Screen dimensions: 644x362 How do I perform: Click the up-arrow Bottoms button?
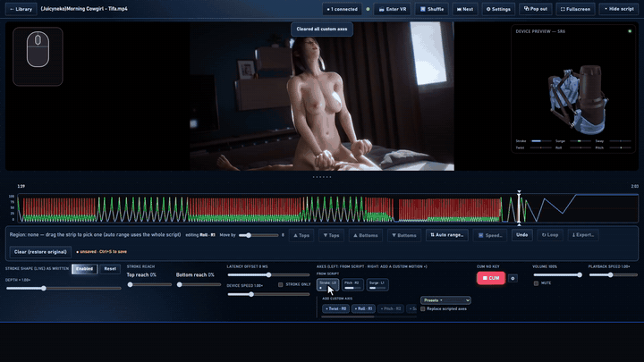click(366, 235)
